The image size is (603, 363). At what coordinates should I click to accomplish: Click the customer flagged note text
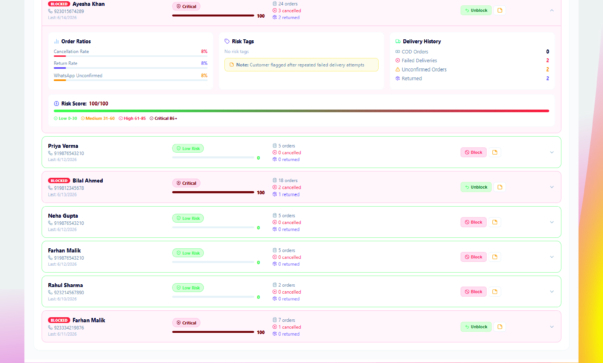click(x=300, y=65)
